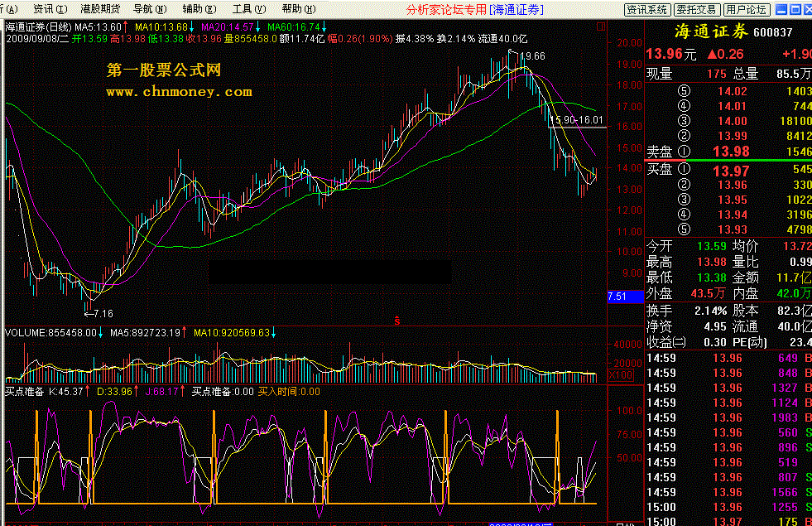Click the blue 7.51 price label
The image size is (812, 526).
click(x=625, y=297)
